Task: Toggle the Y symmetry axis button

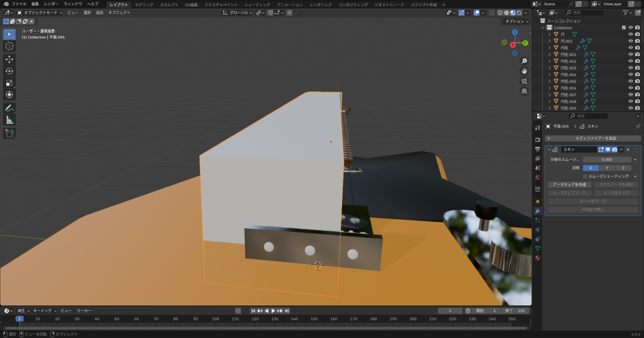Action: [x=606, y=168]
